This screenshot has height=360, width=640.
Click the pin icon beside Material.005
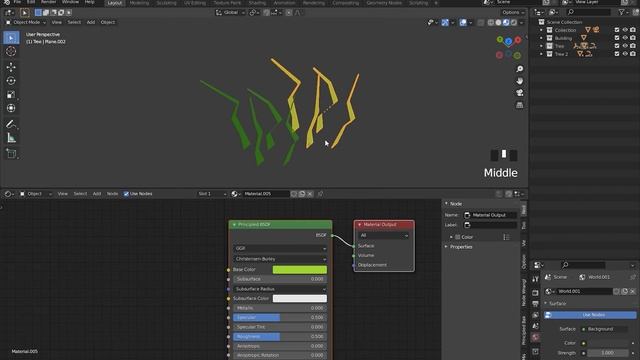pos(320,194)
